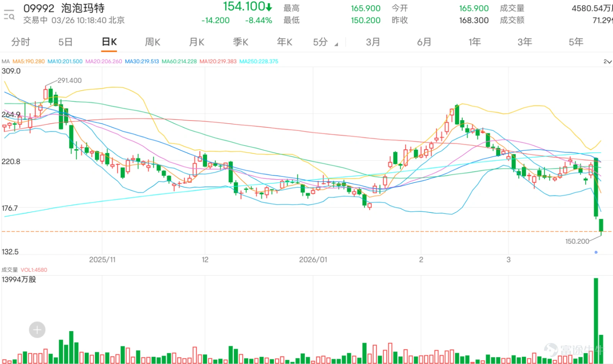Click the 2025/11 date axis label
Image resolution: width=613 pixels, height=364 pixels.
pos(102,260)
